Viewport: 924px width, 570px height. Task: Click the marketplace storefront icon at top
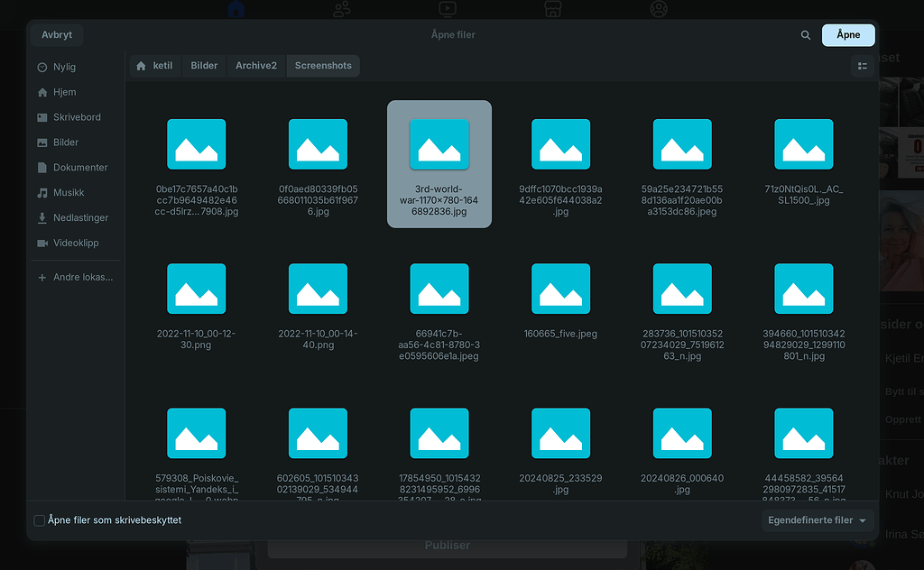click(x=552, y=8)
